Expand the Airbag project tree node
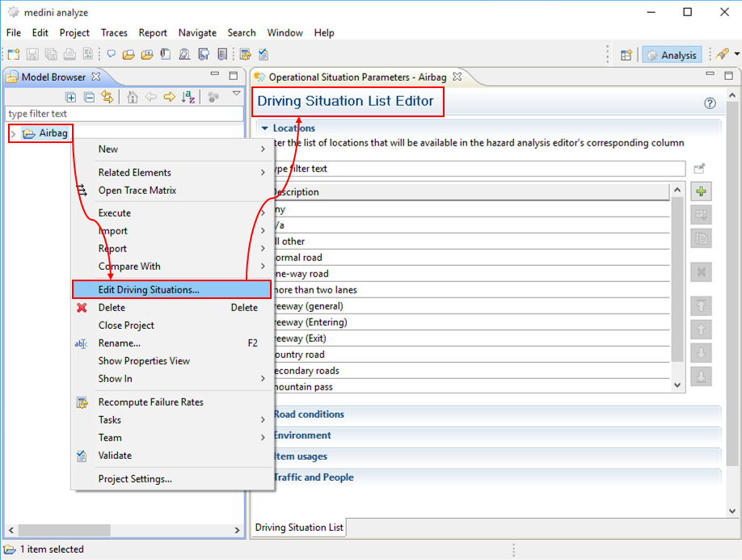This screenshot has height=560, width=742. click(13, 133)
